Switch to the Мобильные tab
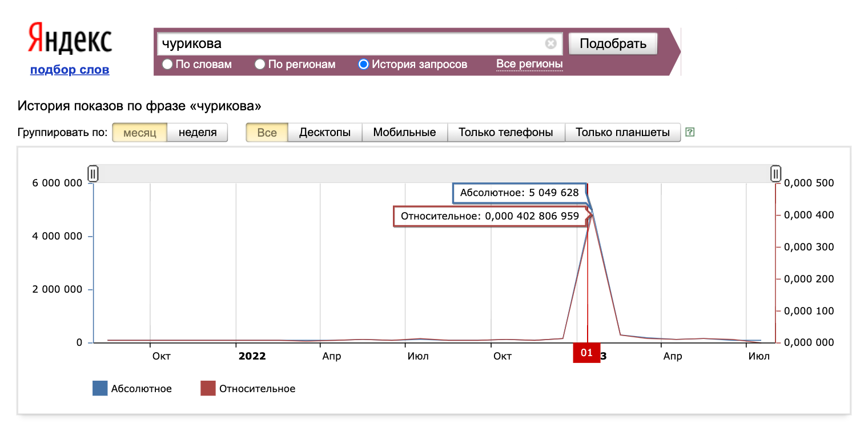The width and height of the screenshot is (868, 439). [x=404, y=133]
